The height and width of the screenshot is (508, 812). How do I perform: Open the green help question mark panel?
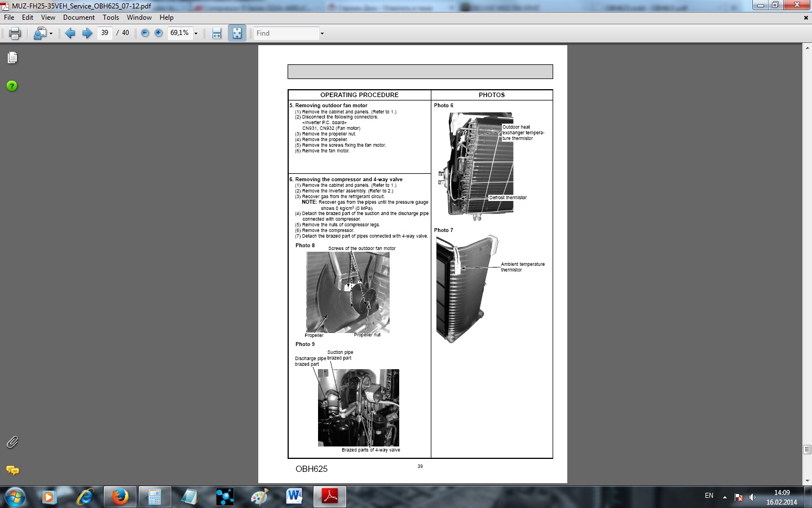tap(12, 86)
